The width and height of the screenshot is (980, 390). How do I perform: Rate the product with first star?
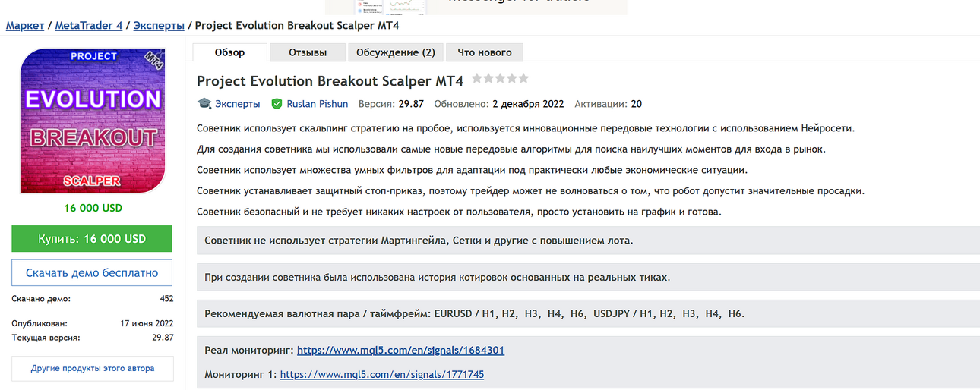pos(476,78)
